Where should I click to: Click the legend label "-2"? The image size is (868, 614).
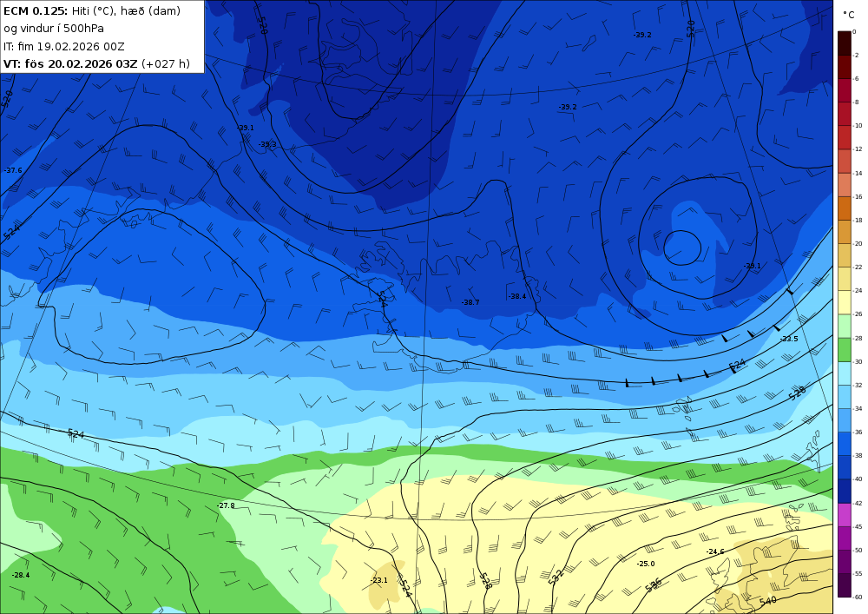(856, 56)
